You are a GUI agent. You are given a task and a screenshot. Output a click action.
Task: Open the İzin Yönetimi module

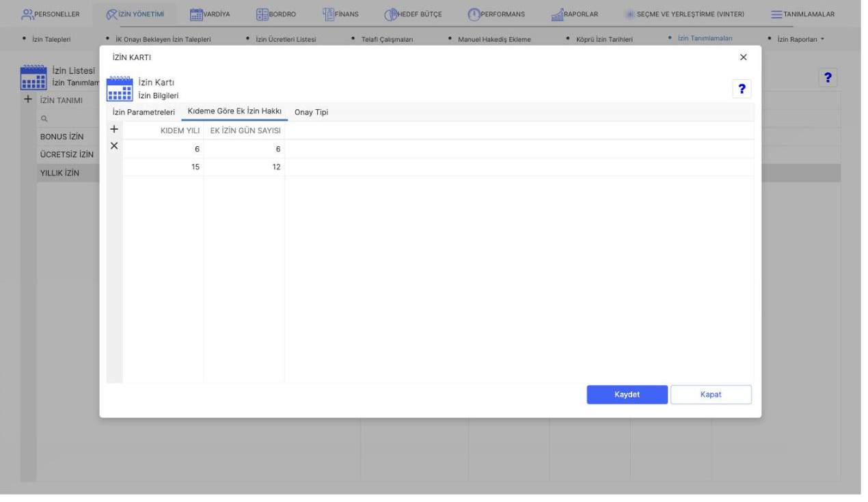[x=135, y=14]
